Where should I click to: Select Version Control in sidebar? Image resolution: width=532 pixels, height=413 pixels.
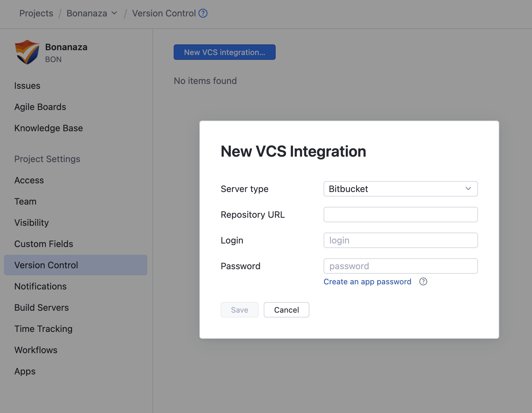[76, 265]
